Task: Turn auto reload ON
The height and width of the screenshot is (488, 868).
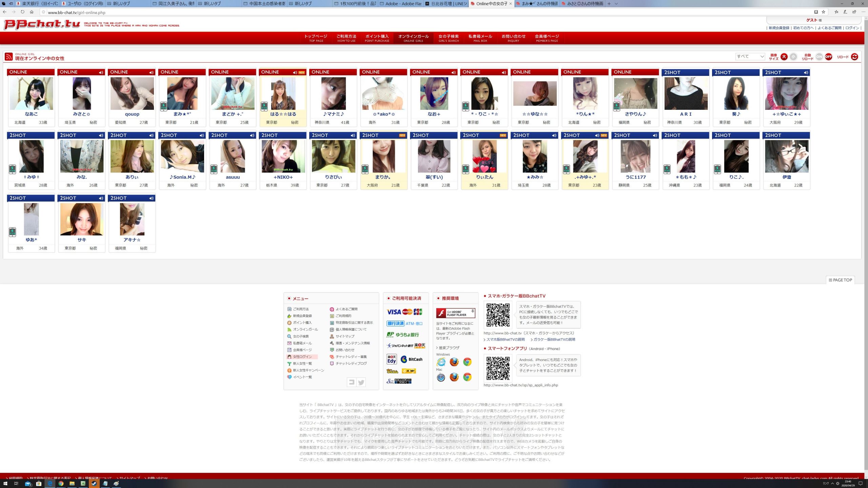Action: 819,57
